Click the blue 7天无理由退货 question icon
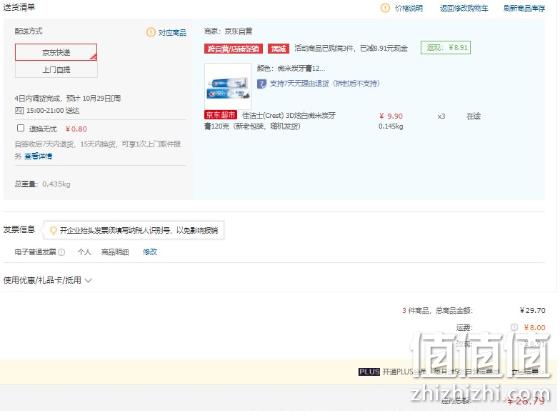560x411 pixels. pyautogui.click(x=261, y=84)
